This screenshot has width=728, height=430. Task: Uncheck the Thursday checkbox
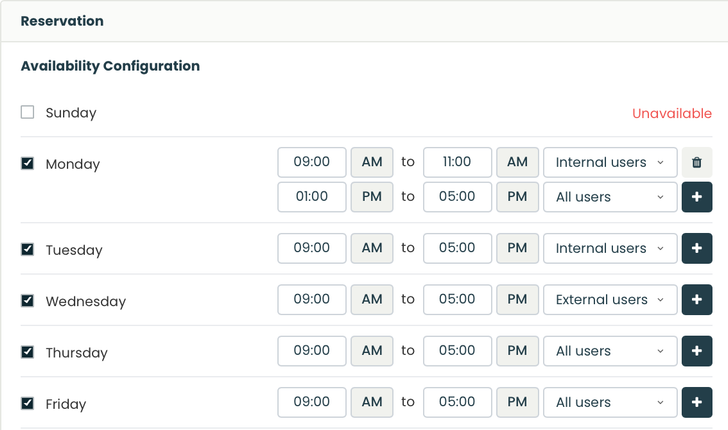[x=27, y=352]
